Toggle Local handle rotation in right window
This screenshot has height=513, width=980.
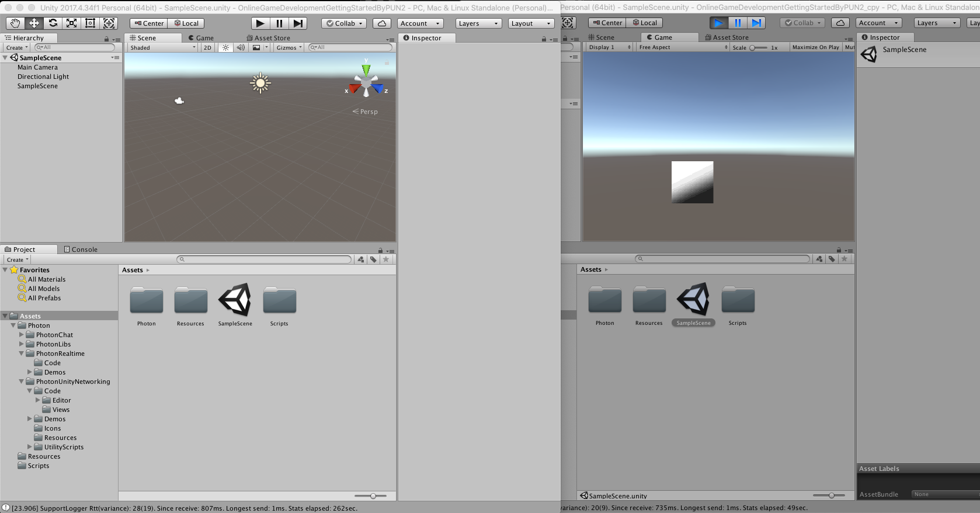point(645,23)
